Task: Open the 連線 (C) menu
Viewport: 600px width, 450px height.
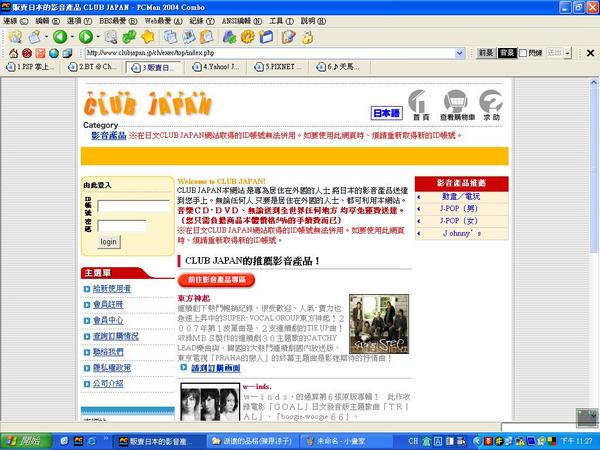Action: click(x=16, y=21)
